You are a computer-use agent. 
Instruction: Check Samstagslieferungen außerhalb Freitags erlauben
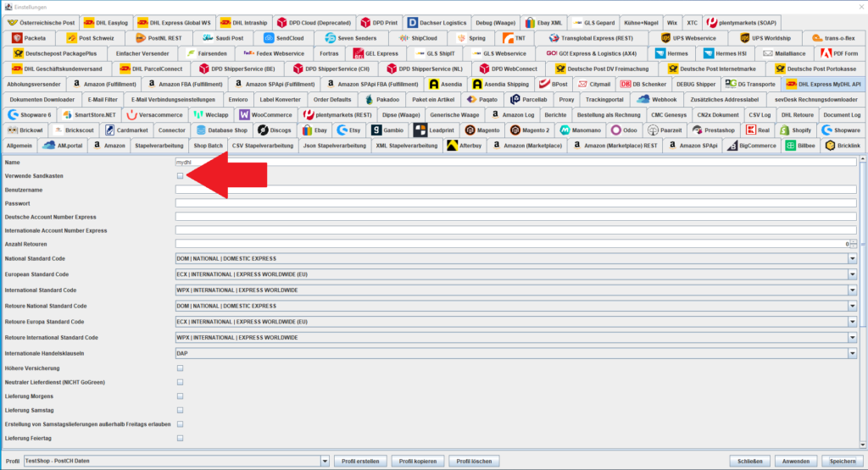180,424
